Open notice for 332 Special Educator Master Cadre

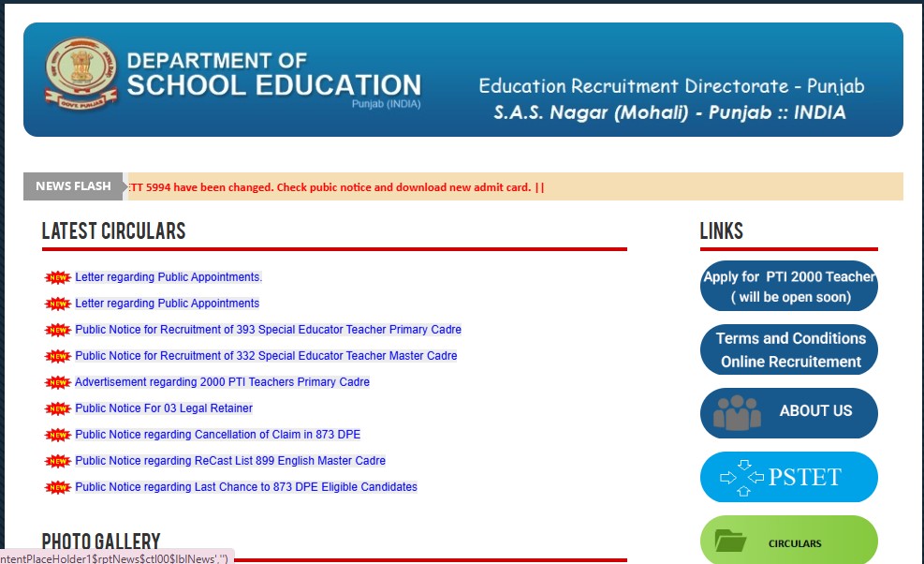click(x=267, y=356)
